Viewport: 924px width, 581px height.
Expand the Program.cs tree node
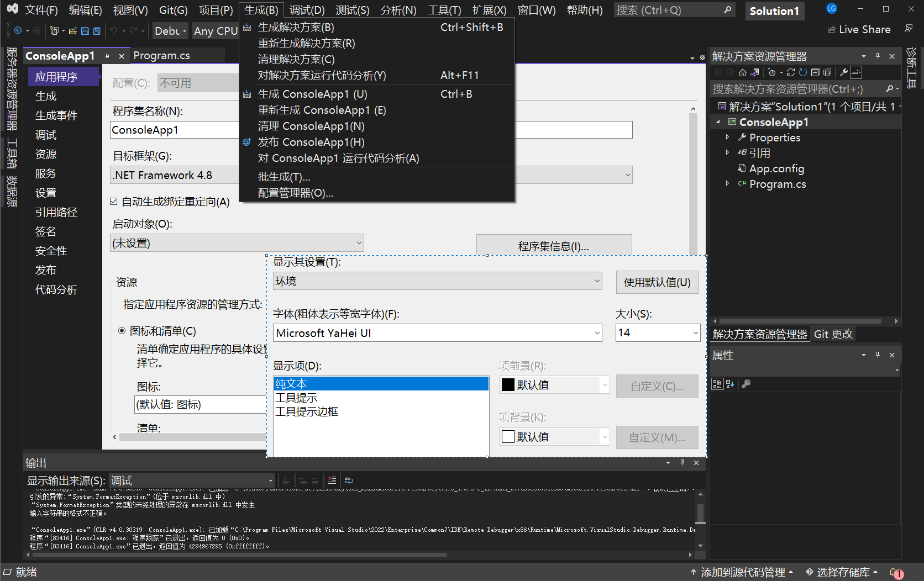(727, 184)
